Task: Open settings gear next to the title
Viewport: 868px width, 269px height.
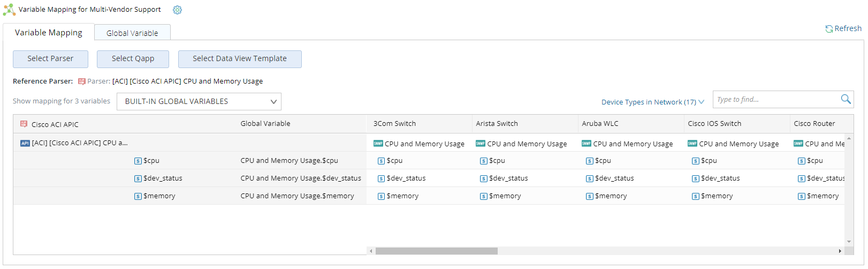Action: [177, 10]
